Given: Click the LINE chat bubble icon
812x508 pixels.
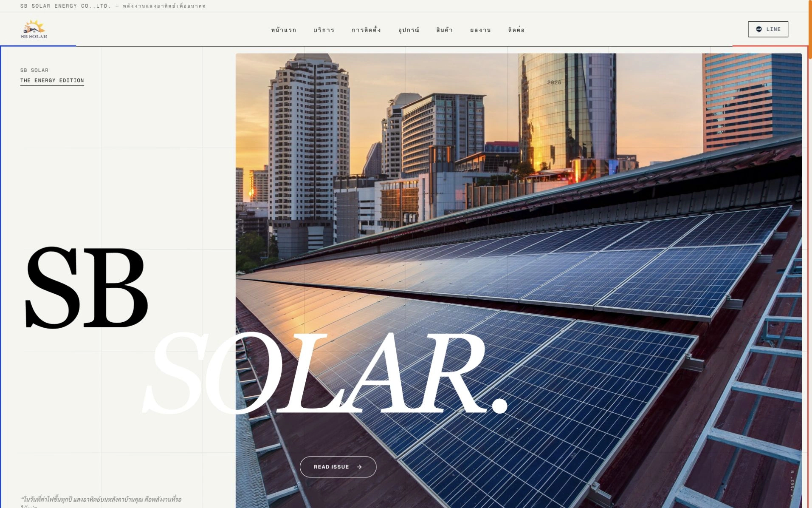Looking at the screenshot, I should (759, 29).
